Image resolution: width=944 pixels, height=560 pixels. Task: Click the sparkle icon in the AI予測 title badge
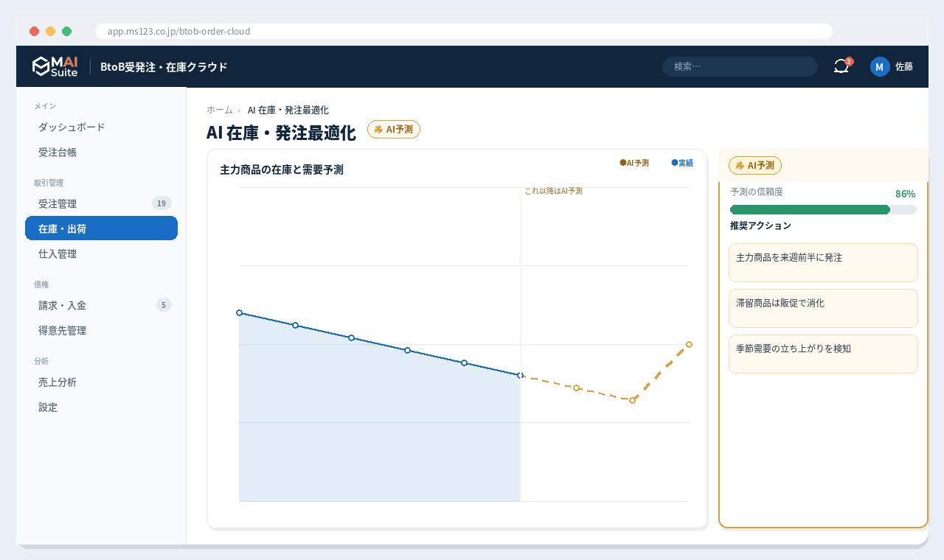(378, 129)
